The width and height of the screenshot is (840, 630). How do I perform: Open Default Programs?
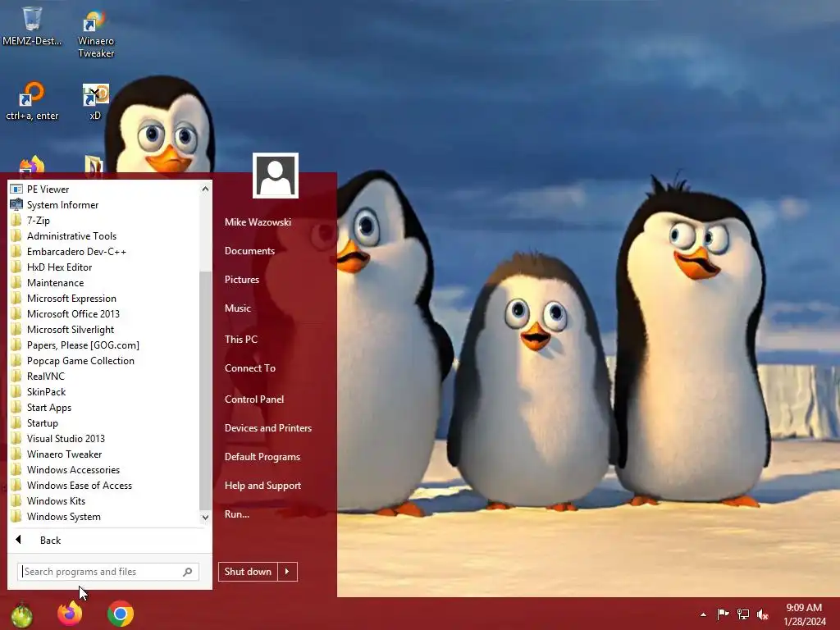point(262,457)
